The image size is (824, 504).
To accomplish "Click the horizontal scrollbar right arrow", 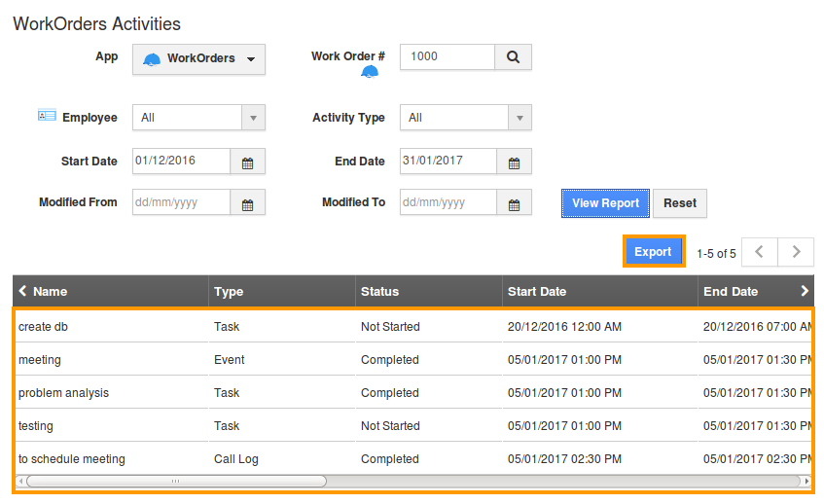I will point(807,481).
